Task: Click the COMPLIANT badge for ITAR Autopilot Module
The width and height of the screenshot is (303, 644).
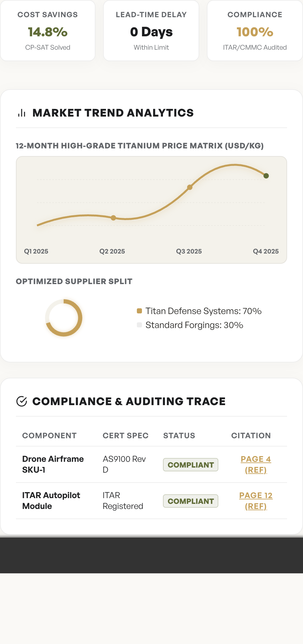Action: coord(191,501)
